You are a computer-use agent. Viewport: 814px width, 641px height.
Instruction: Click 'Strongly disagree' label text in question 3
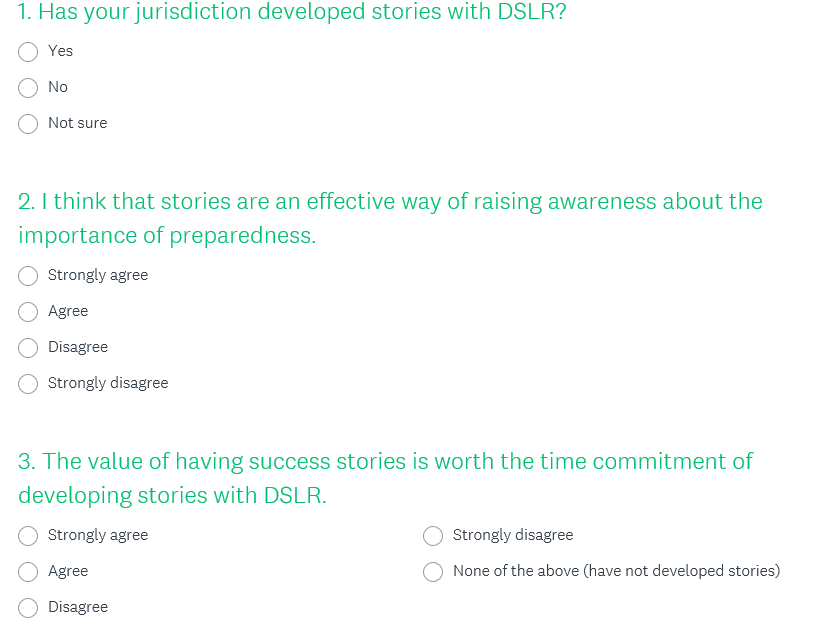point(513,535)
